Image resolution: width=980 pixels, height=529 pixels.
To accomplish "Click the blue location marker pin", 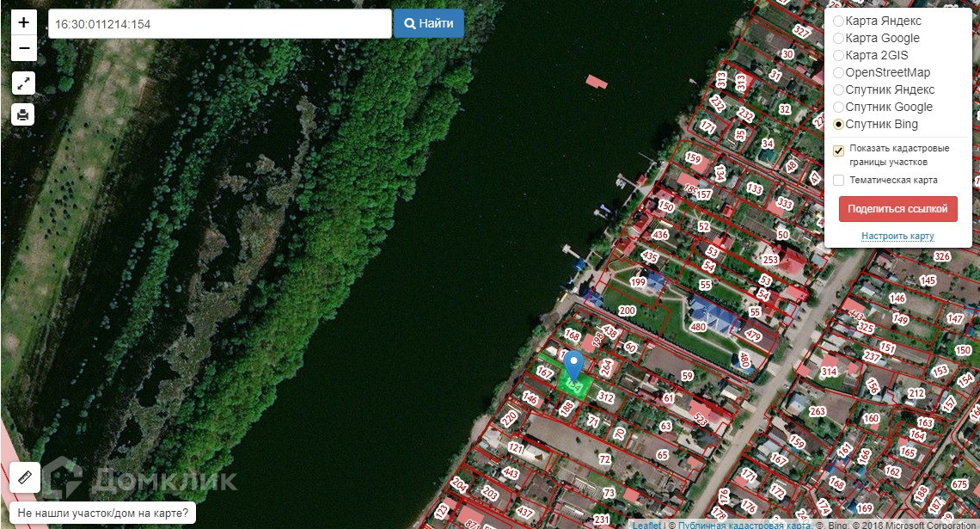I will 573,366.
